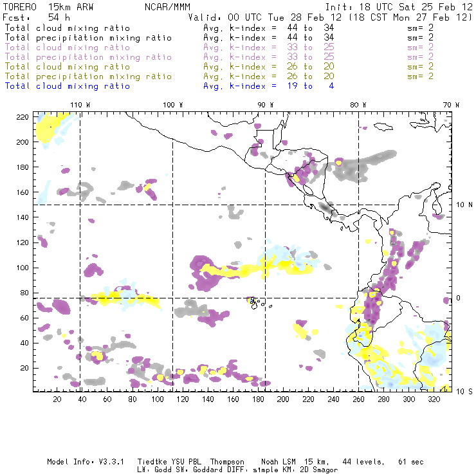Click the "Fcst: 54 h" forecast hour text
The image size is (476, 476).
click(x=36, y=17)
